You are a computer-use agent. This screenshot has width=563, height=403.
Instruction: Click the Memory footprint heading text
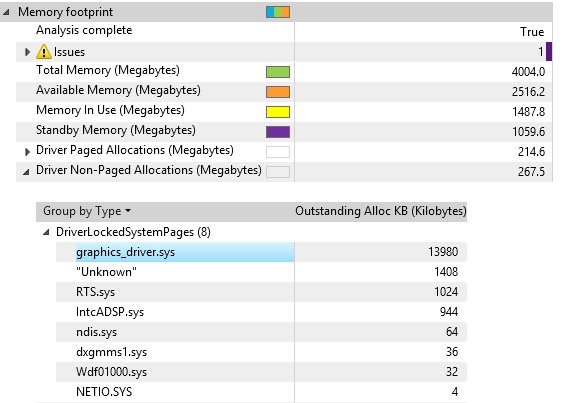[x=65, y=12]
